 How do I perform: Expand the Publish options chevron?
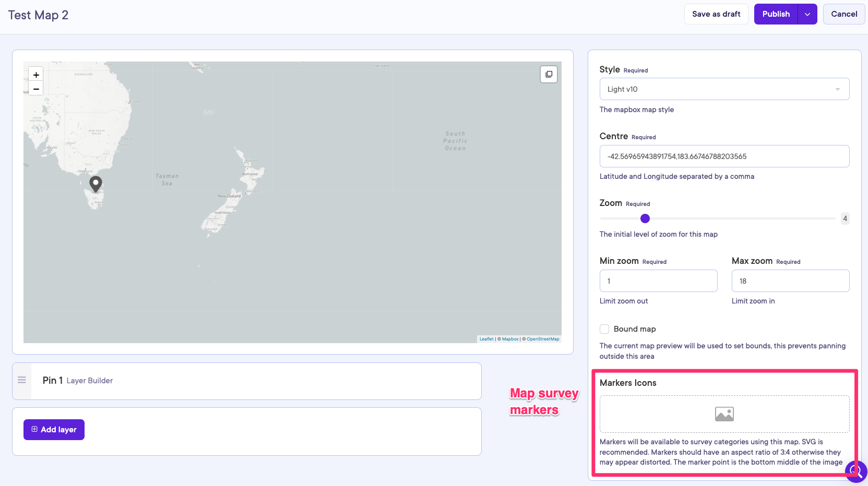point(807,15)
